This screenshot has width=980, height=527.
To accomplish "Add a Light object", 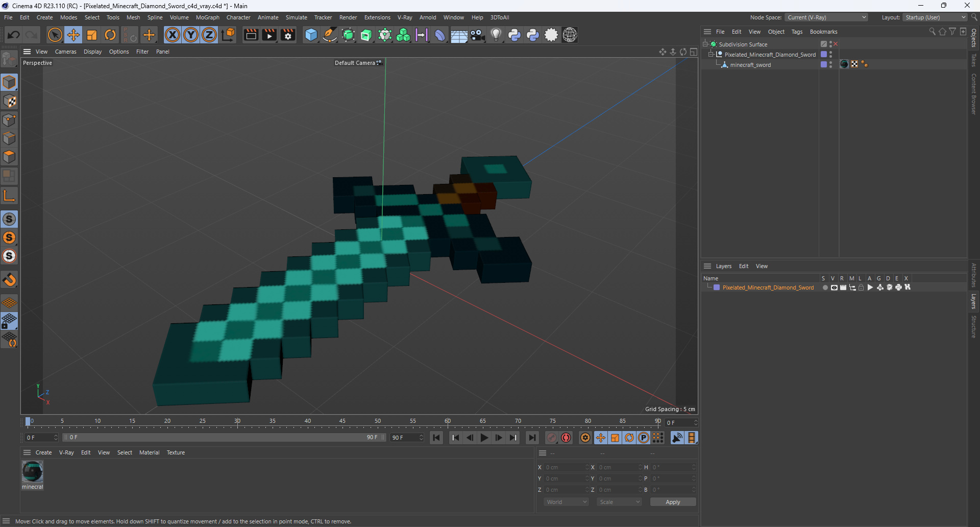I will tap(496, 35).
